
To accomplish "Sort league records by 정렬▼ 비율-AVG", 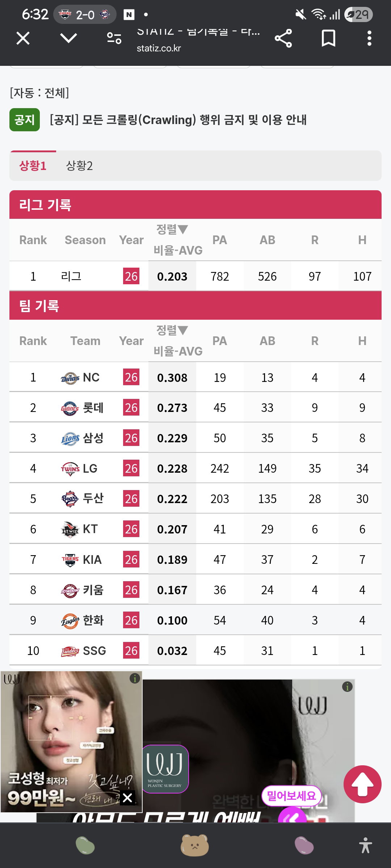I will pos(177,239).
